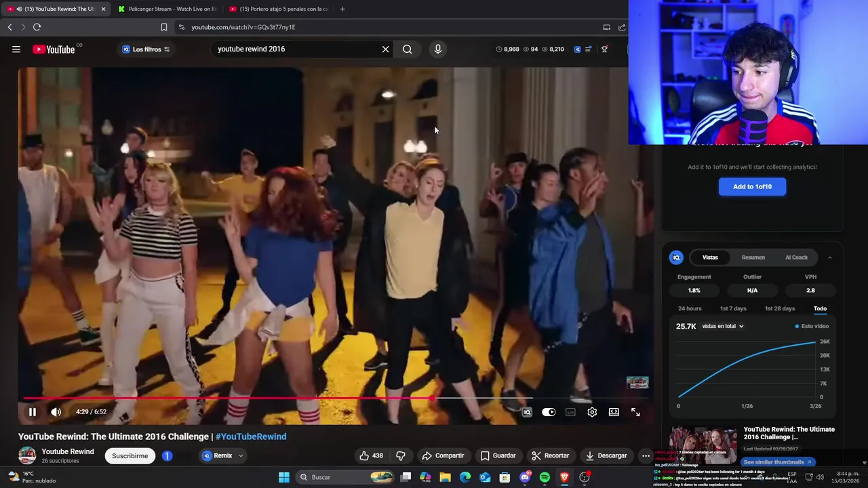Clip the video with Recortar
Image resolution: width=868 pixels, height=488 pixels.
tap(550, 455)
